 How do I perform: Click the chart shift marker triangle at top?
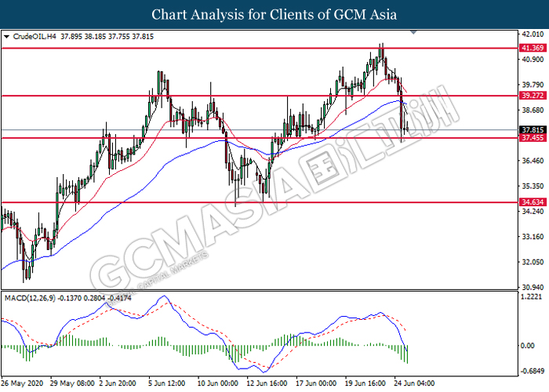[x=413, y=33]
